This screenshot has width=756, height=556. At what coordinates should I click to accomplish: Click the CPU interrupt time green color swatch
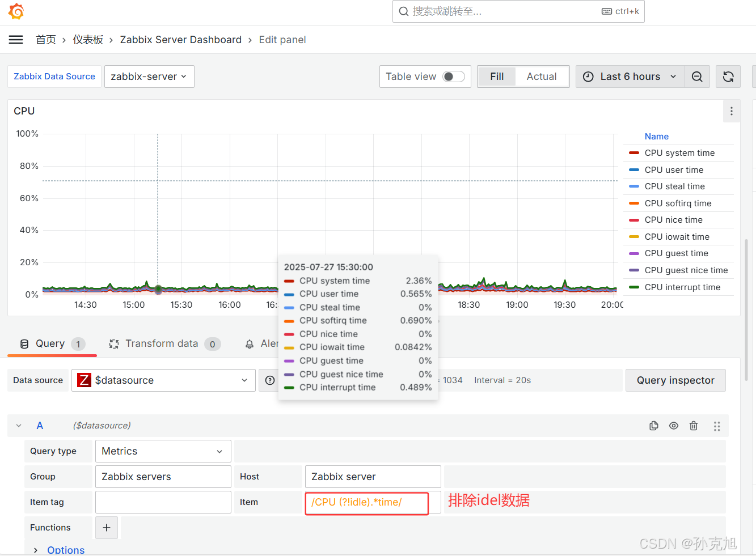pyautogui.click(x=634, y=287)
